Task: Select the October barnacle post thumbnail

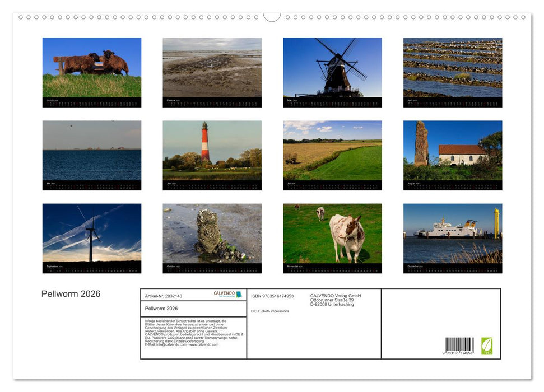Action: click(x=212, y=234)
